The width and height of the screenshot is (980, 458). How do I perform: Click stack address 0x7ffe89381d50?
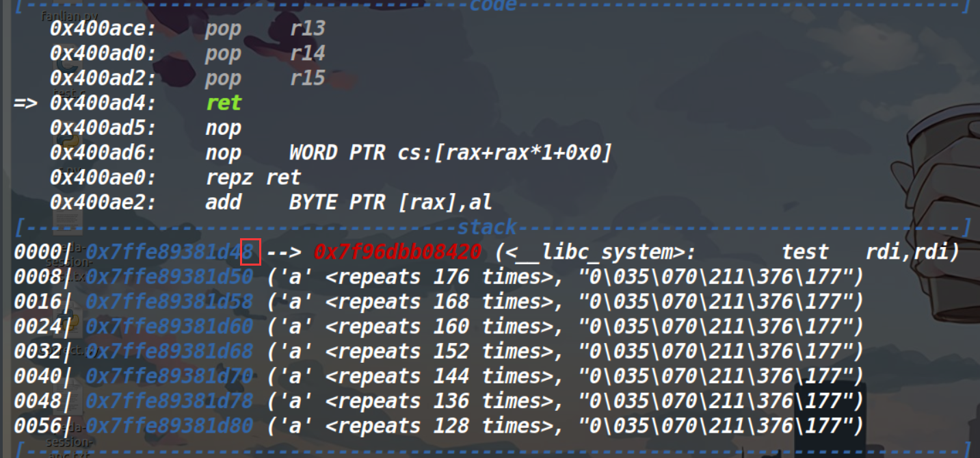tap(169, 277)
